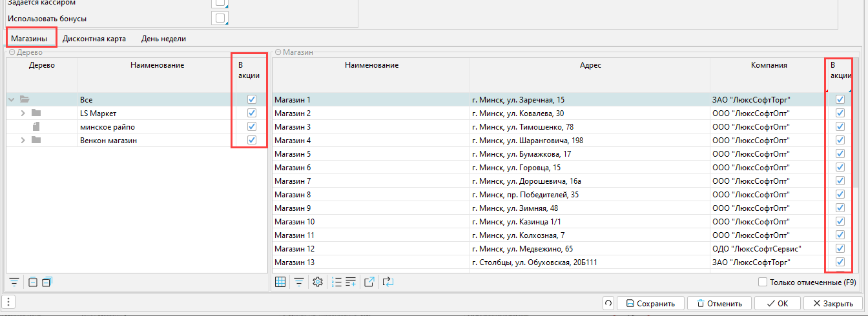Open the three-dots menu at bottom left
Image resolution: width=868 pixels, height=316 pixels.
pyautogui.click(x=6, y=302)
